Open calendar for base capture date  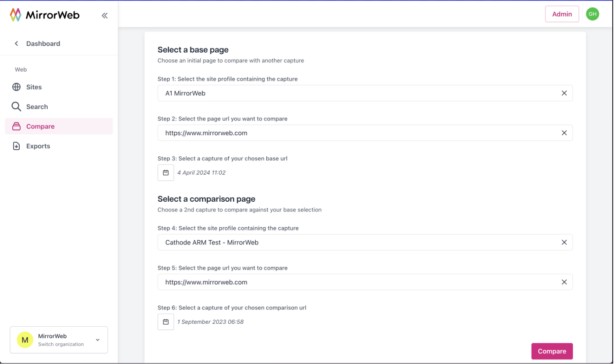point(166,172)
